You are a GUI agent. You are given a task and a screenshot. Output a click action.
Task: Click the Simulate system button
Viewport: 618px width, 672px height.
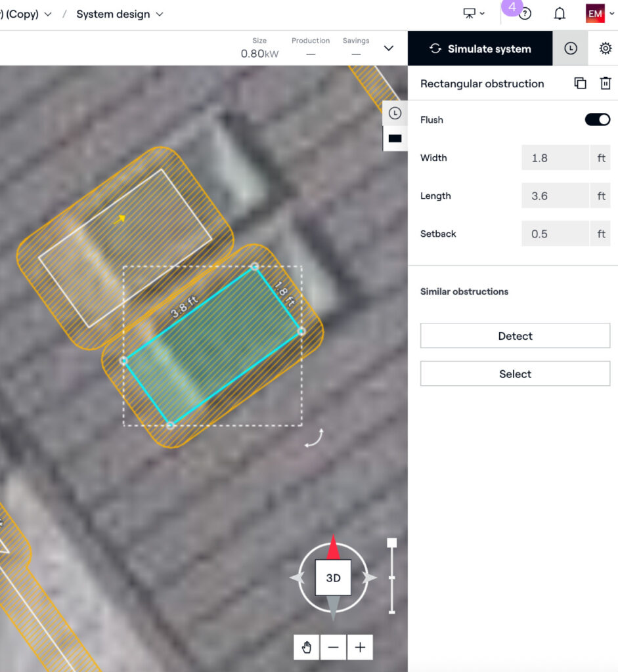[480, 49]
